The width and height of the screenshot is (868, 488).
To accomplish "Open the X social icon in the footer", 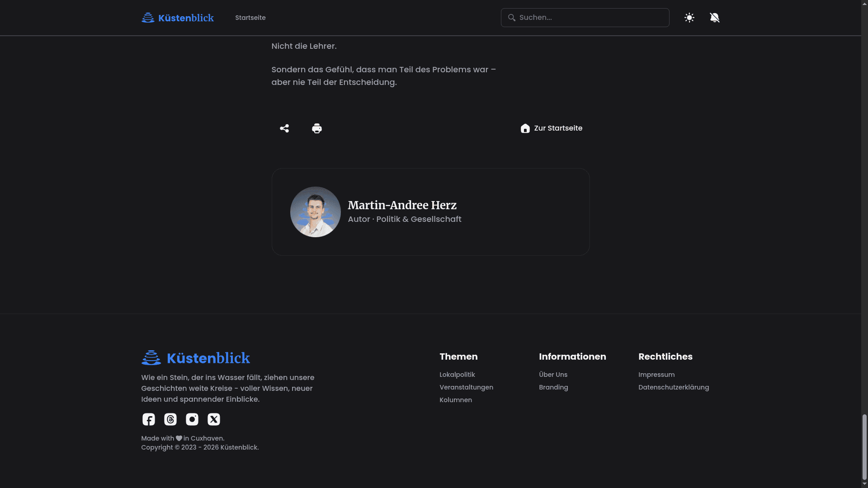I will [214, 419].
